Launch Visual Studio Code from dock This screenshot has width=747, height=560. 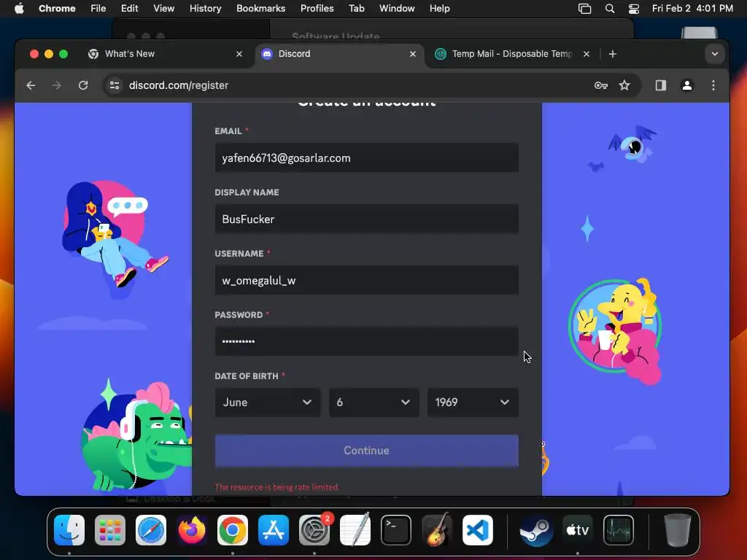click(x=477, y=530)
